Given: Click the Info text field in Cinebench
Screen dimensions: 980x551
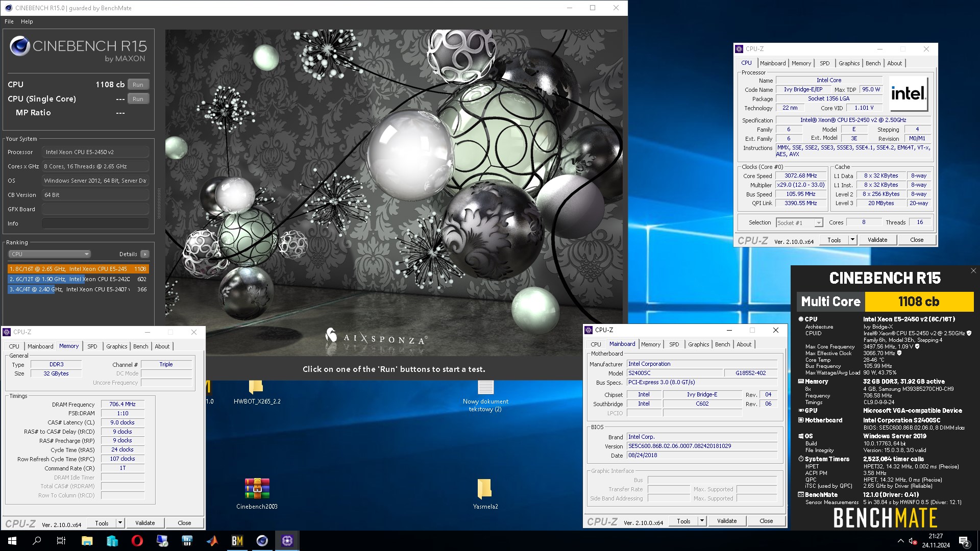Looking at the screenshot, I should [95, 223].
